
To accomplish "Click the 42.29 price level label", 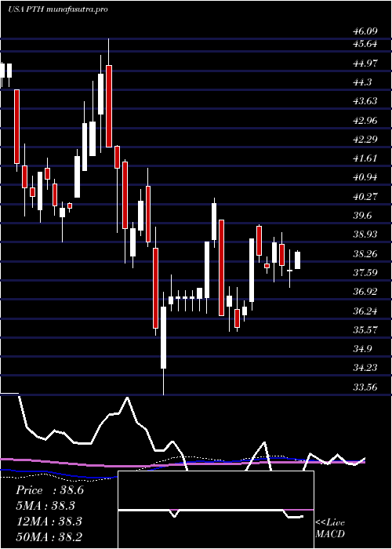I will point(365,140).
